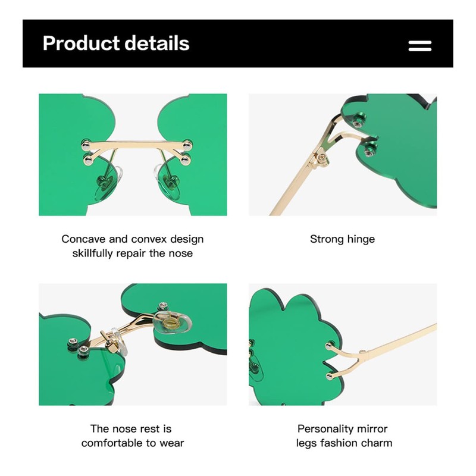The width and height of the screenshot is (476, 476).
Task: View the mirror legs detail image
Action: 343,345
